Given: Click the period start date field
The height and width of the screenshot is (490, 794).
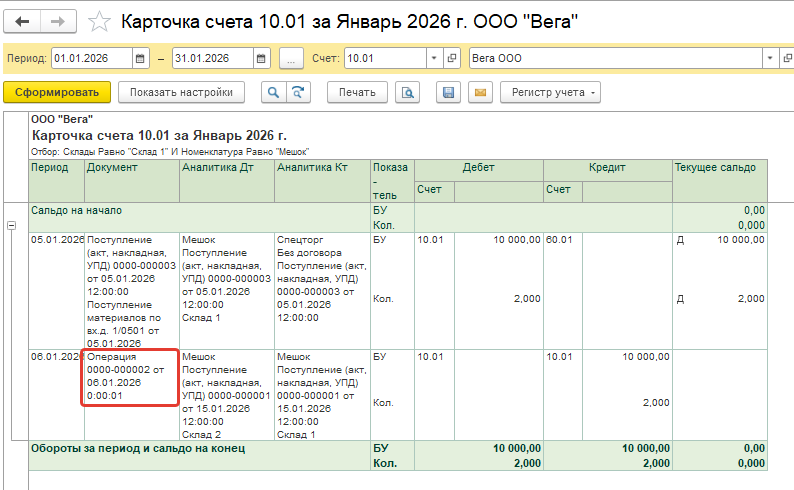Looking at the screenshot, I should click(90, 59).
